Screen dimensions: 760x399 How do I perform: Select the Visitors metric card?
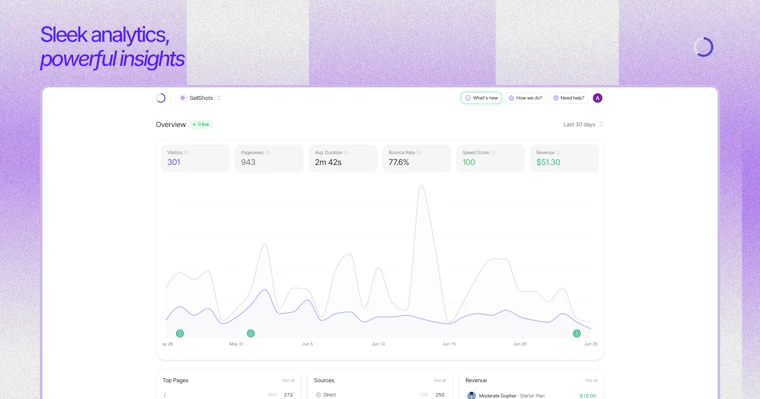[x=195, y=158]
